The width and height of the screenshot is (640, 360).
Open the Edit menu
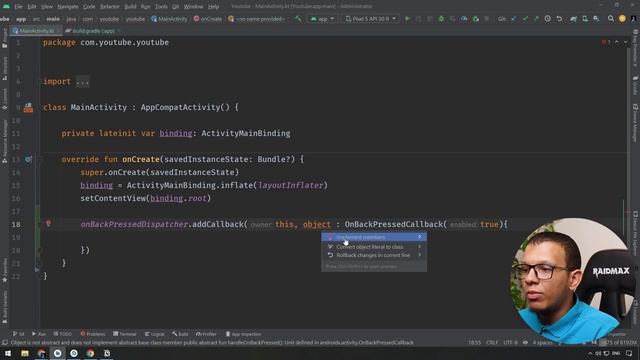click(32, 7)
